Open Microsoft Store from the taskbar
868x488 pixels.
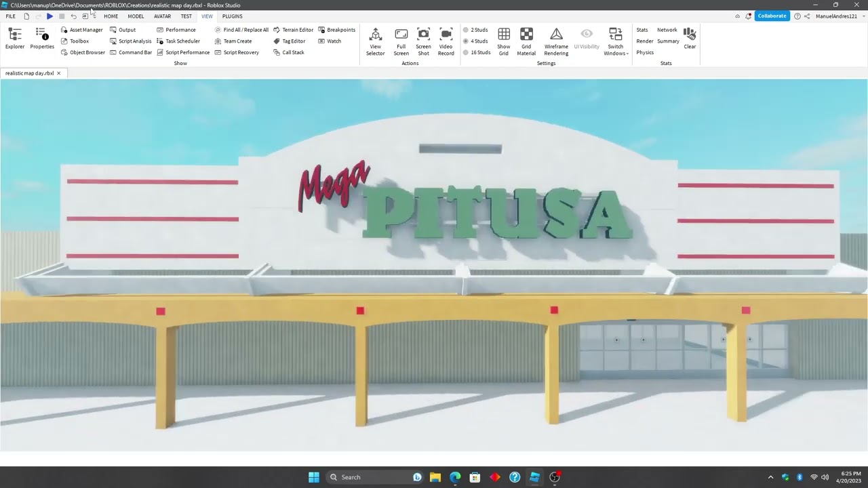(x=475, y=477)
